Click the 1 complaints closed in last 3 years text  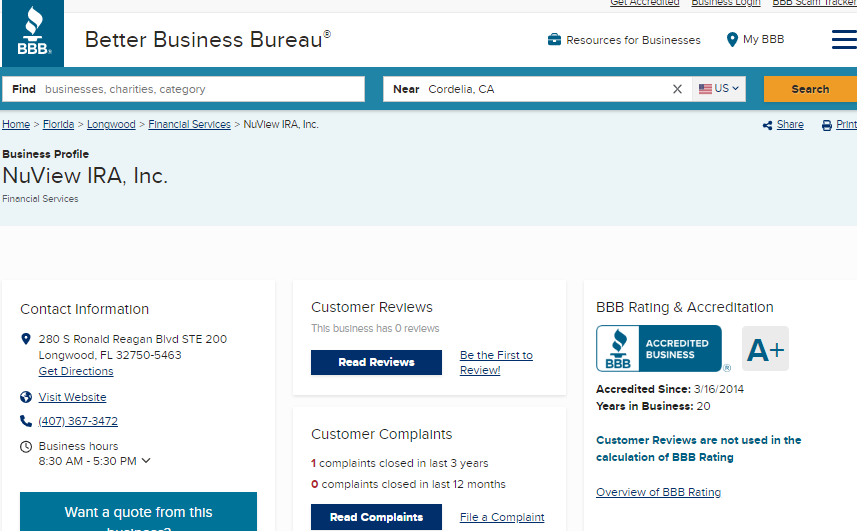400,463
